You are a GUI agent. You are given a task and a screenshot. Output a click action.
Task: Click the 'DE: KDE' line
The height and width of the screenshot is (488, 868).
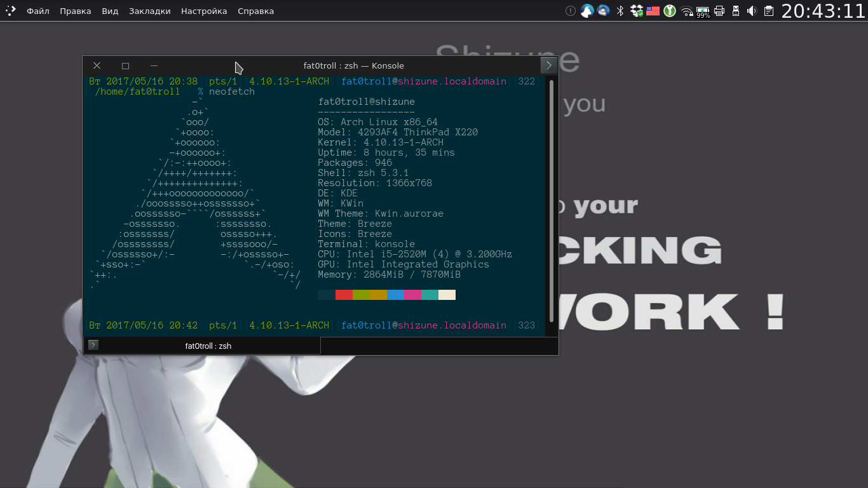coord(338,193)
